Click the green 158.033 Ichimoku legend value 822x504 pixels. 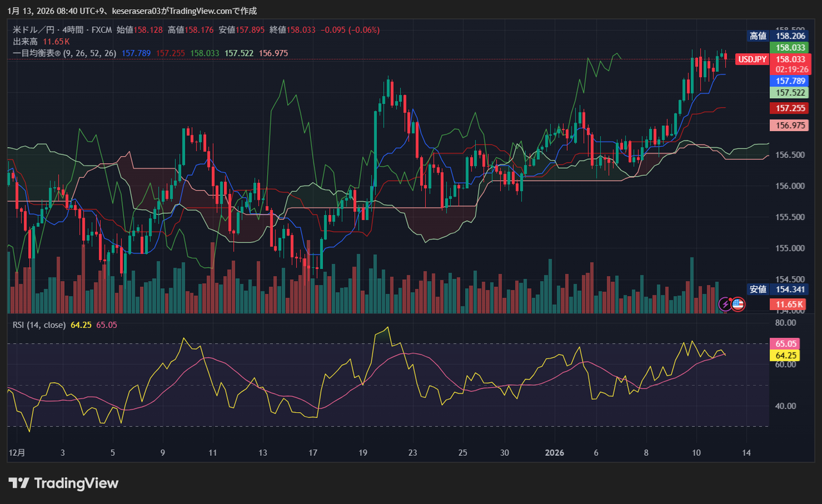pos(205,54)
